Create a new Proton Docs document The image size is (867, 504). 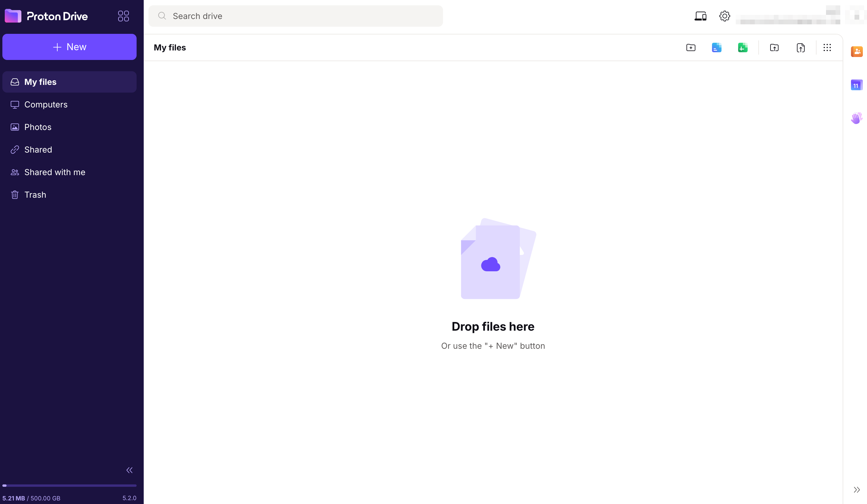[x=716, y=47]
